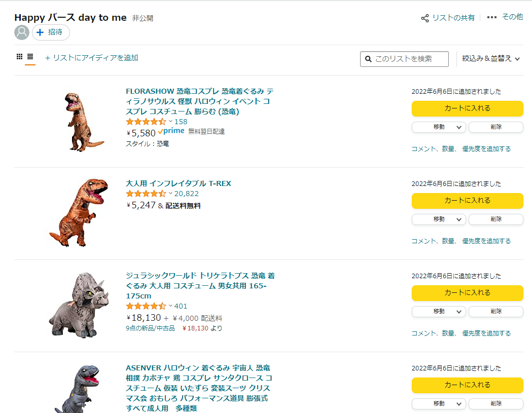Image resolution: width=532 pixels, height=413 pixels.
Task: Open 大人用 インフレイタブル T-REX title
Action: click(179, 183)
